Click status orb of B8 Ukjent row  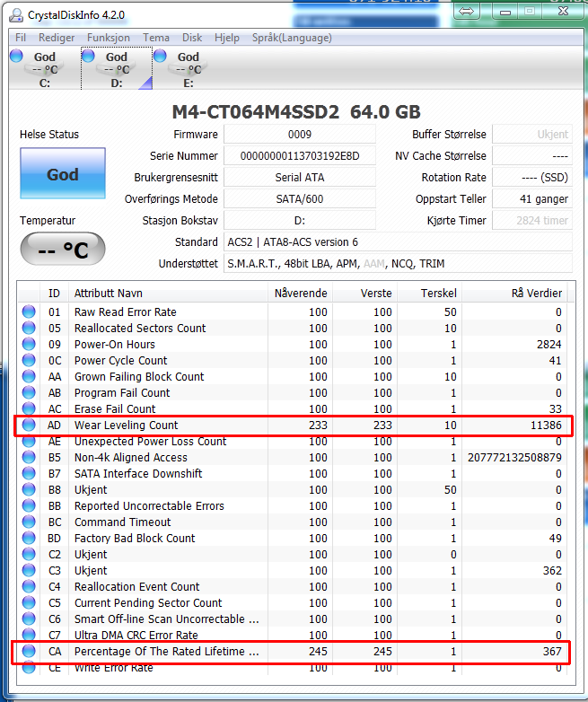pos(29,489)
